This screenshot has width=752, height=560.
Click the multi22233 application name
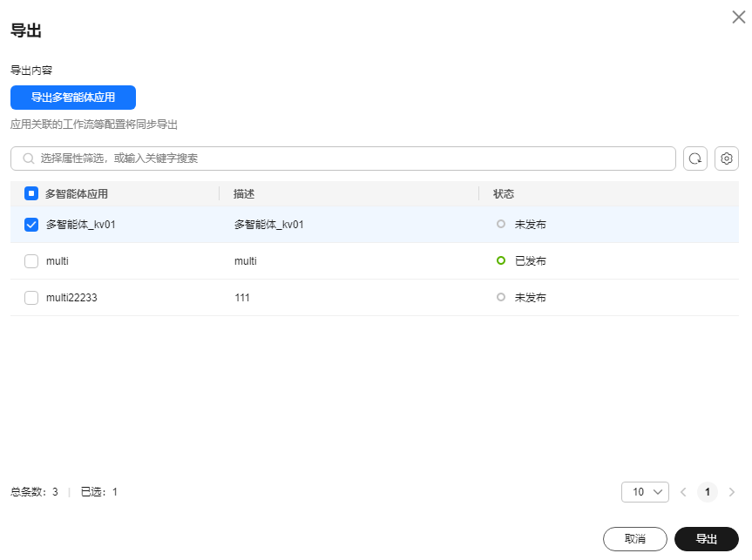[71, 297]
